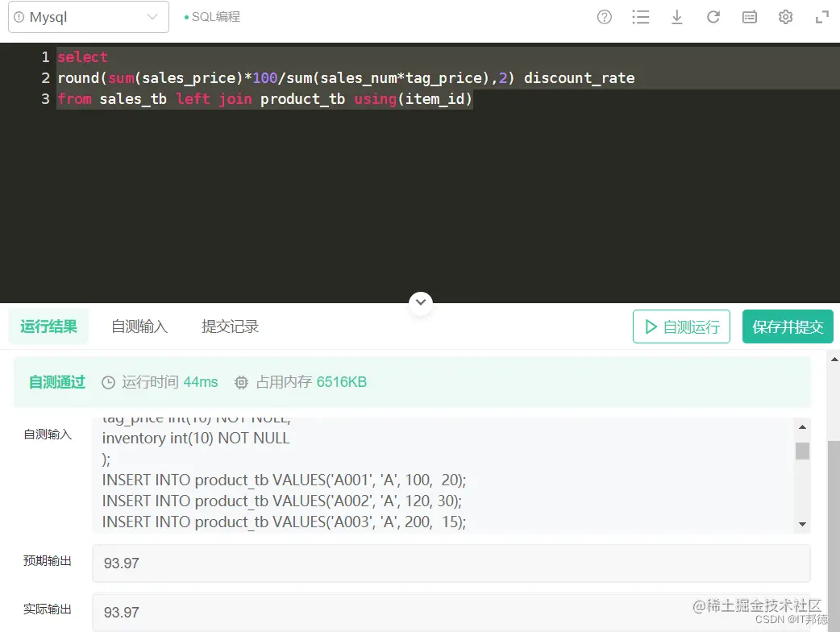Click the 6516KB memory value
The image size is (840, 632).
341,382
